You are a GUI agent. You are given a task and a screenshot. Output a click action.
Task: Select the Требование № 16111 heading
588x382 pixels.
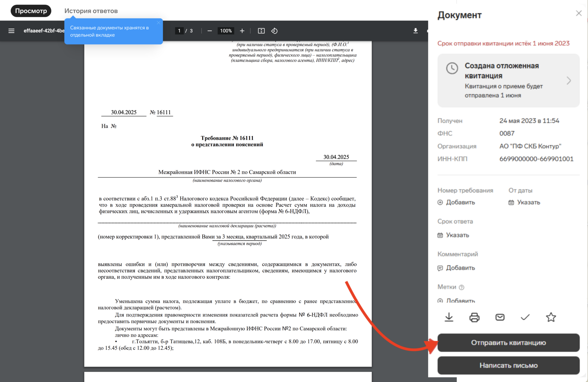click(227, 138)
